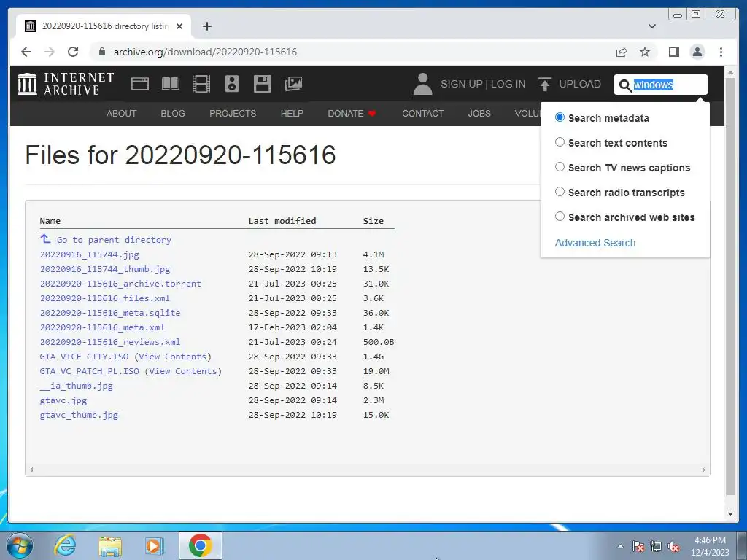Open the ABOUT menu item
This screenshot has width=747, height=560.
[122, 113]
